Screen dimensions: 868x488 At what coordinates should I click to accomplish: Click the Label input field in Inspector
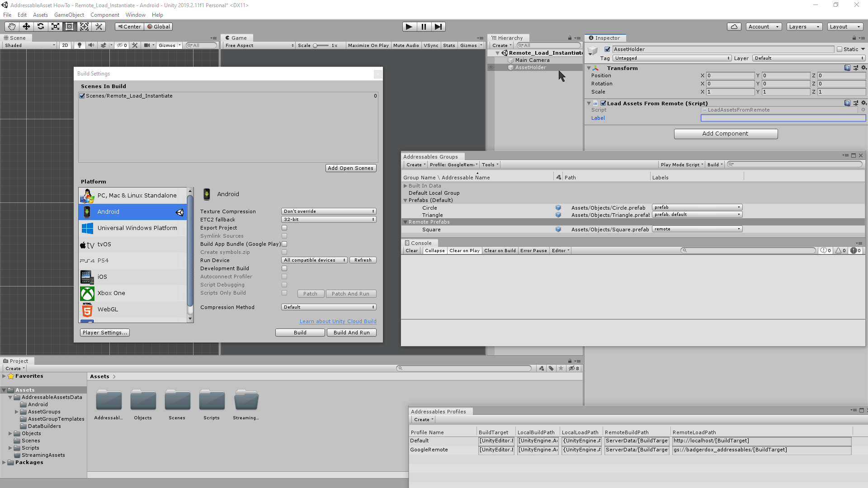click(x=783, y=118)
